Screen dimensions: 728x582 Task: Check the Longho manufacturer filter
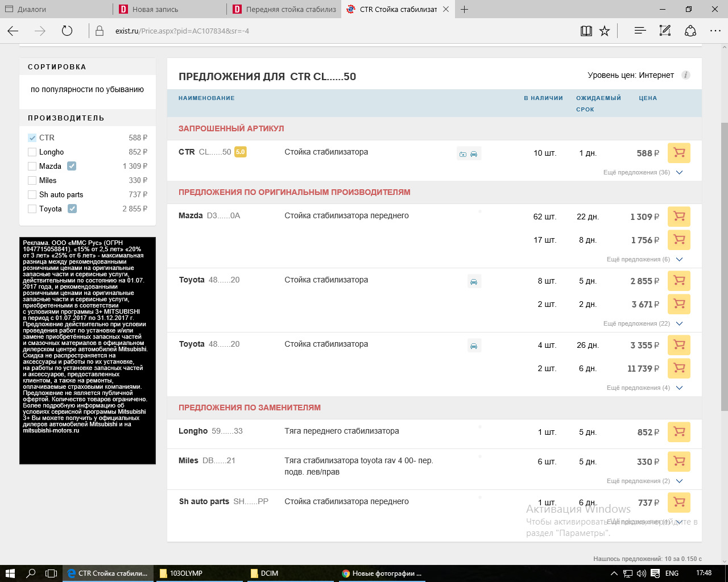[32, 152]
